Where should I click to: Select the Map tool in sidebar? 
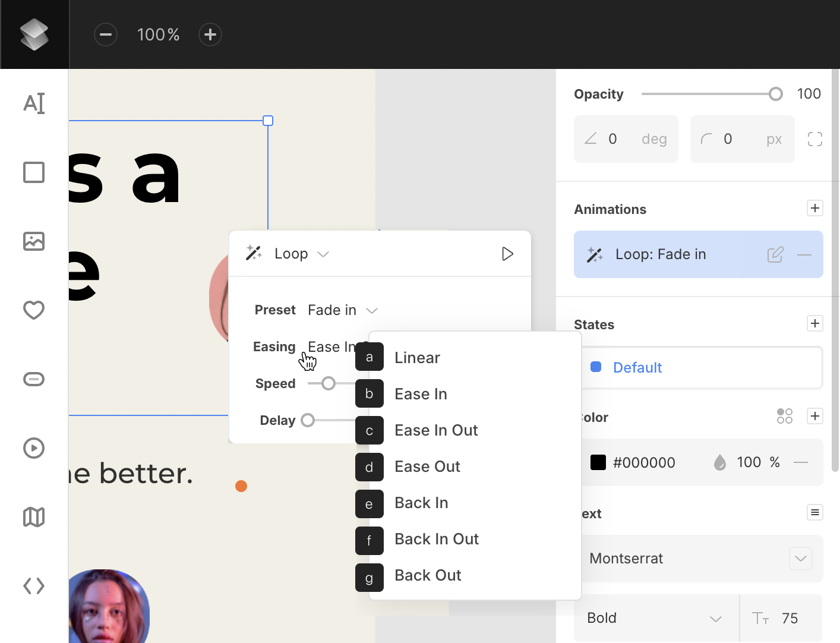34,517
